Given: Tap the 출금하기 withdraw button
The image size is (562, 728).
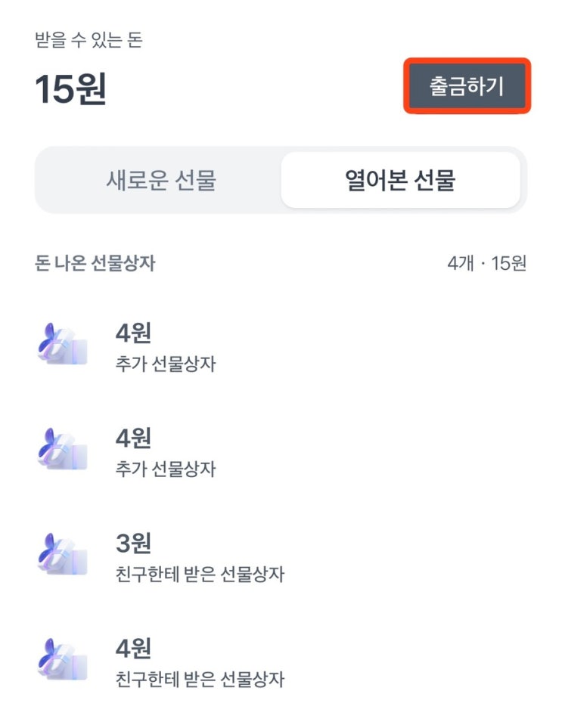Looking at the screenshot, I should (x=466, y=86).
